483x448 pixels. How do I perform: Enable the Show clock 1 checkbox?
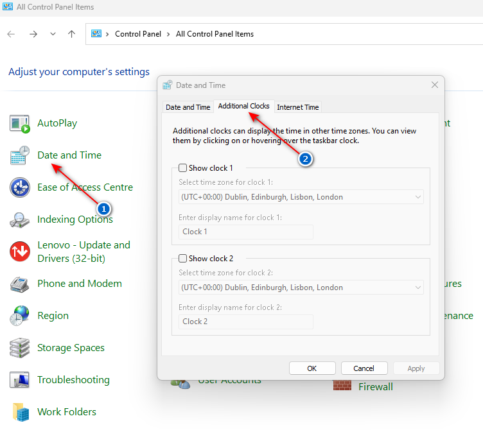click(182, 168)
